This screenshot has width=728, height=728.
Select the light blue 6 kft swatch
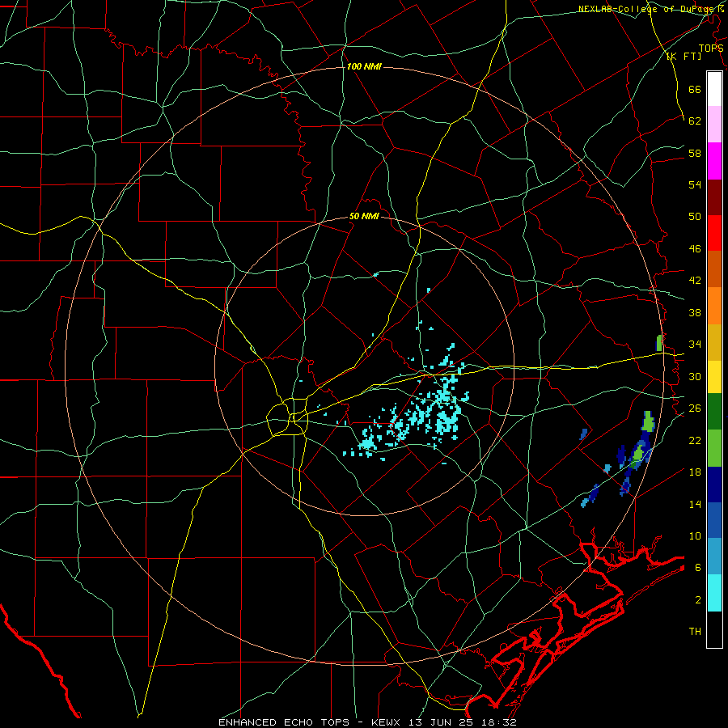coord(714,557)
